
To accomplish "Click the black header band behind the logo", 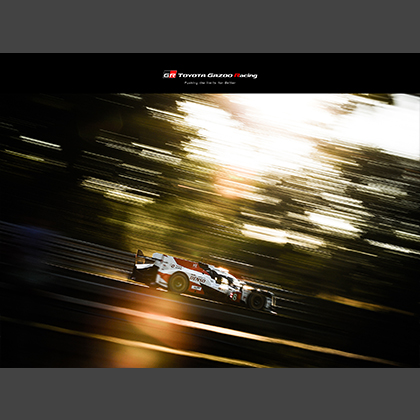I will click(x=210, y=73).
